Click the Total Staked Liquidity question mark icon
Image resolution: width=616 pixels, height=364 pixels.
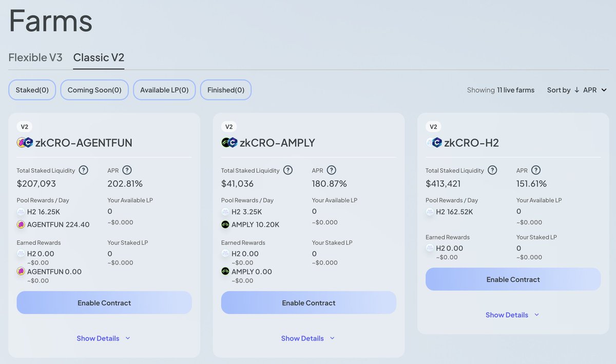click(84, 170)
